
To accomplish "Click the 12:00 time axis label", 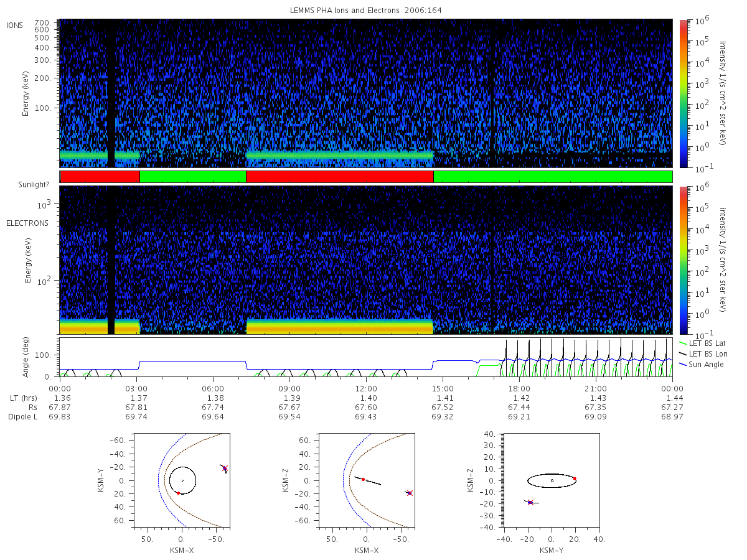I will click(366, 388).
